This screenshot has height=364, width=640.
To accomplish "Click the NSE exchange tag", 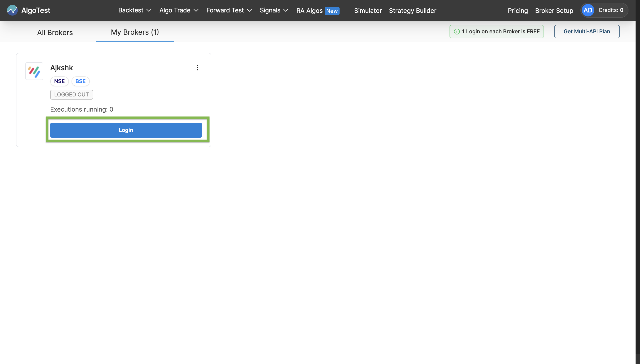I will click(x=60, y=81).
